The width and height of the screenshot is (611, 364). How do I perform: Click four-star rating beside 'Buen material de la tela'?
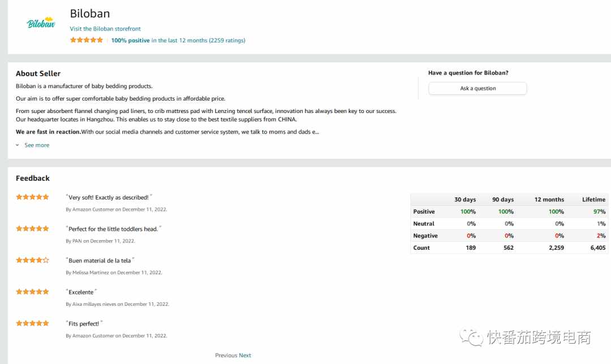pos(32,261)
